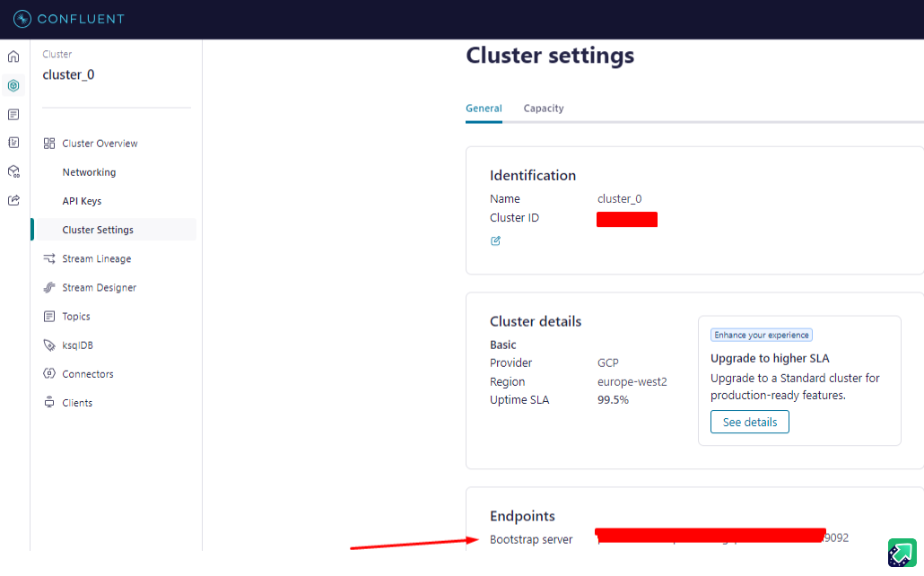Click the Provider label
Image resolution: width=924 pixels, height=576 pixels.
pos(511,362)
